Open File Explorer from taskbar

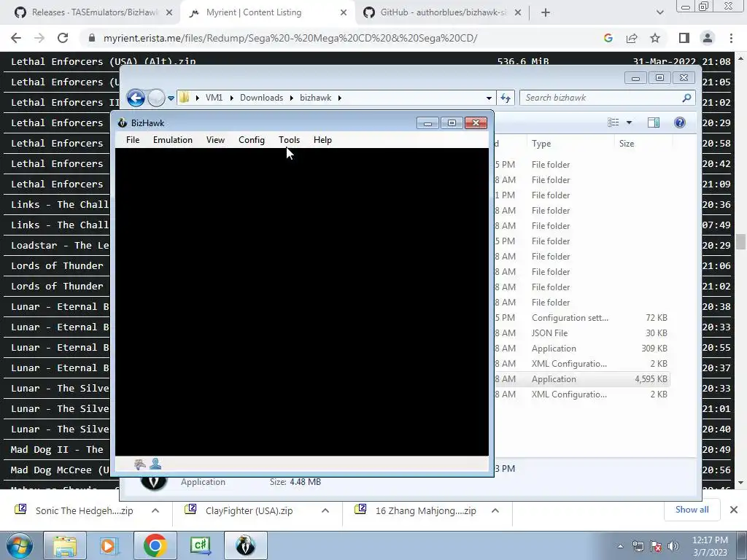pos(65,545)
